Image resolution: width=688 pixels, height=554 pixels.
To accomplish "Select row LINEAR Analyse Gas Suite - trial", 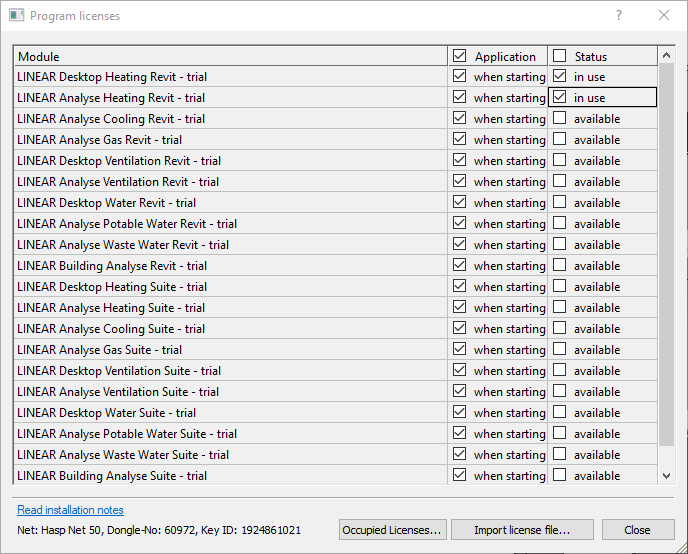I will (x=336, y=350).
